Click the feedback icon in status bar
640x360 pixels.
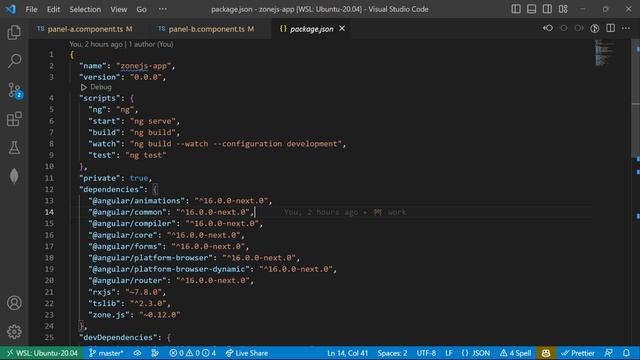click(x=609, y=353)
